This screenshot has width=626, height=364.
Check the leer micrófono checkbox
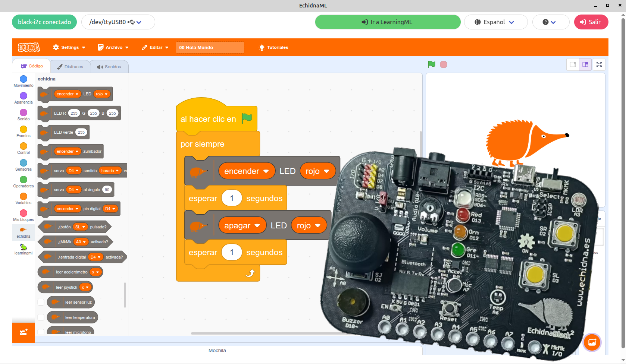41,332
